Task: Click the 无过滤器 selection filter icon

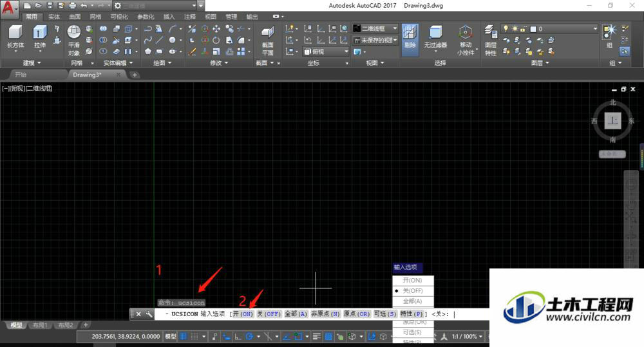Action: click(x=435, y=37)
